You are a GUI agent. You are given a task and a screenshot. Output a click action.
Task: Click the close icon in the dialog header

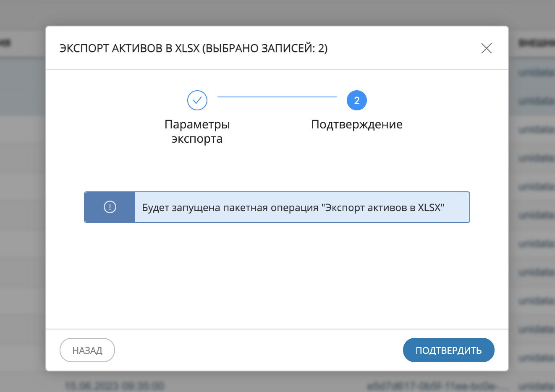pos(486,48)
